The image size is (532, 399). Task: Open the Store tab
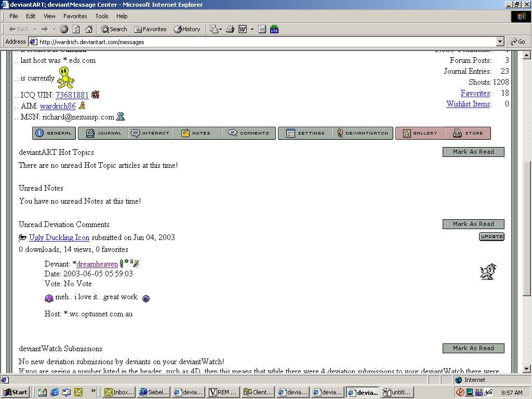point(468,133)
